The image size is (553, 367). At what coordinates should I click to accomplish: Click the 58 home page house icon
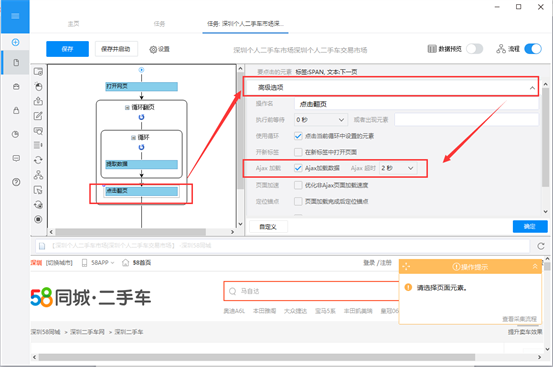[x=125, y=263]
